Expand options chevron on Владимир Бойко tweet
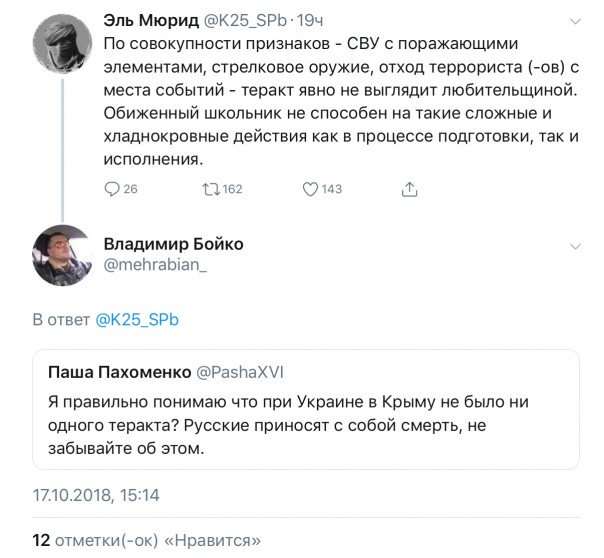The height and width of the screenshot is (558, 604). (575, 246)
